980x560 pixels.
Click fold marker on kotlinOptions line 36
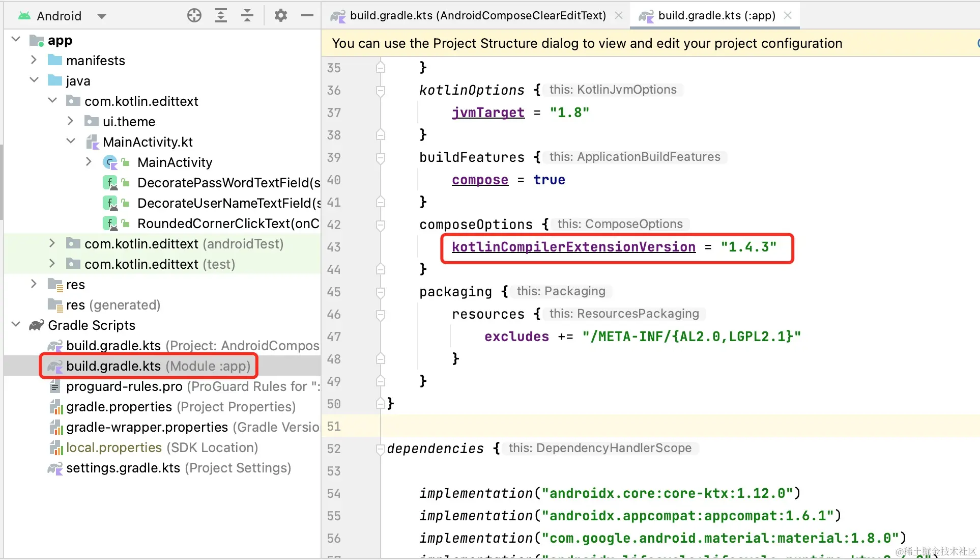coord(380,91)
